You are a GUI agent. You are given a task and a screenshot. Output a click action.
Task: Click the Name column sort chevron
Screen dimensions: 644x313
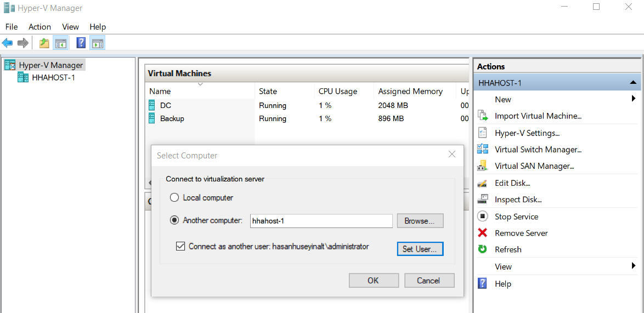[200, 84]
